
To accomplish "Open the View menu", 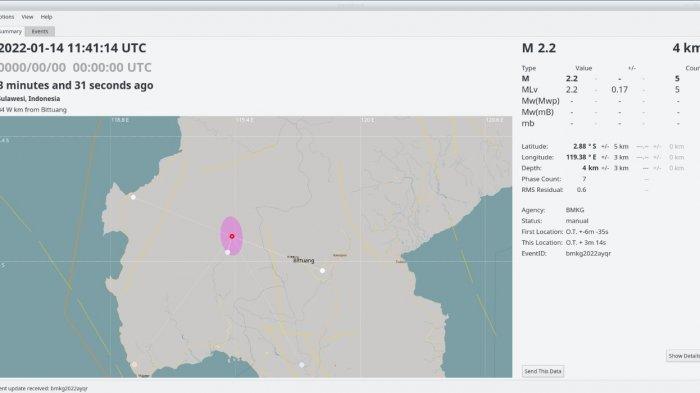I will [27, 17].
